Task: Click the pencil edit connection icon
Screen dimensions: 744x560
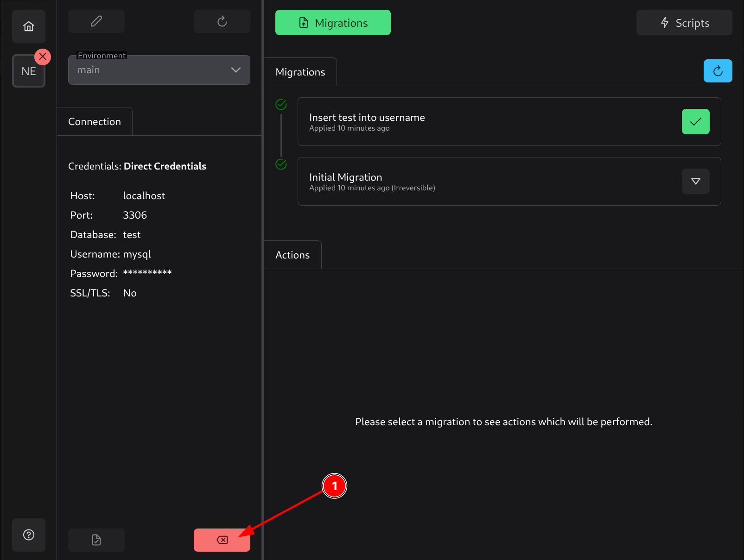Action: 96,21
